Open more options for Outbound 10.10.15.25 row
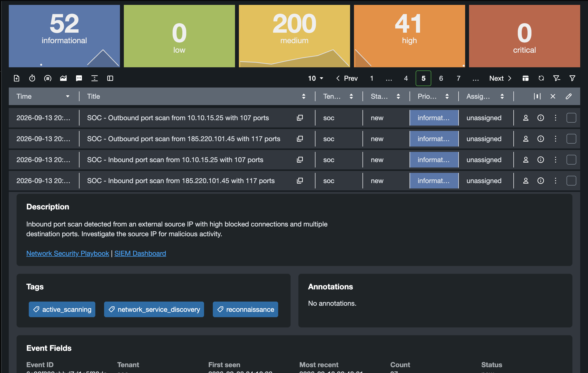This screenshot has width=588, height=373. point(556,118)
